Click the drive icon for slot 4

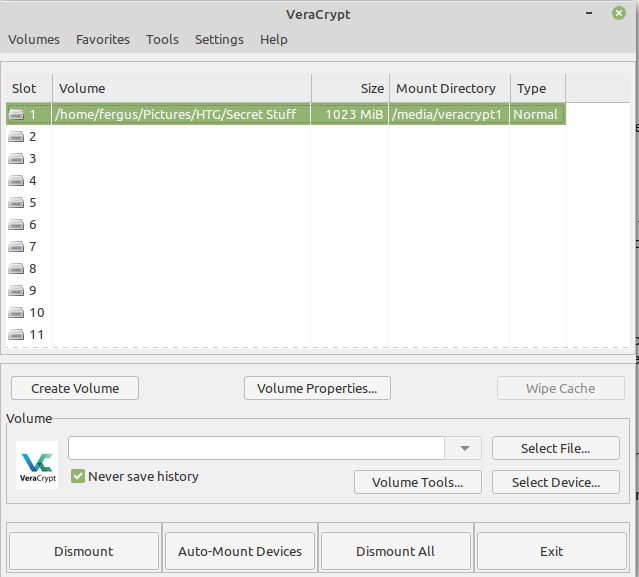pyautogui.click(x=17, y=181)
